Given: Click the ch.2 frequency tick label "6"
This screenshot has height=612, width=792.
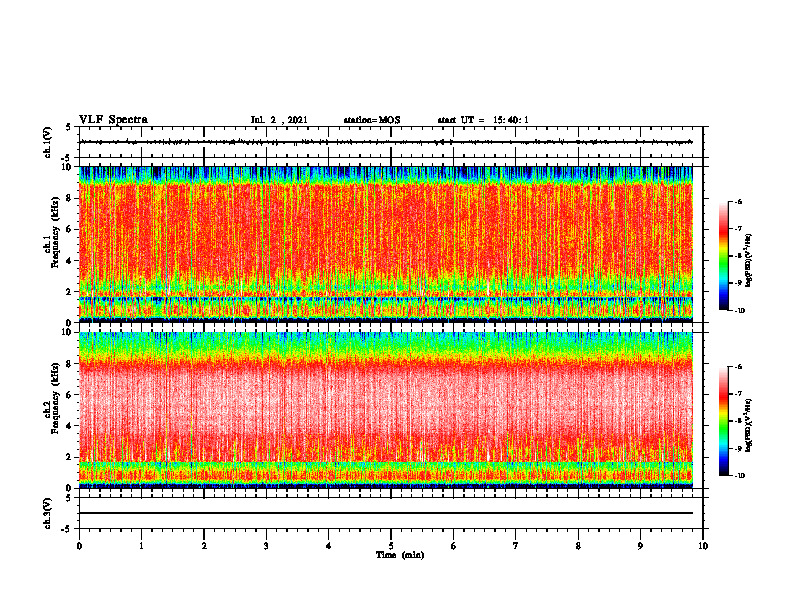Looking at the screenshot, I should [x=69, y=395].
